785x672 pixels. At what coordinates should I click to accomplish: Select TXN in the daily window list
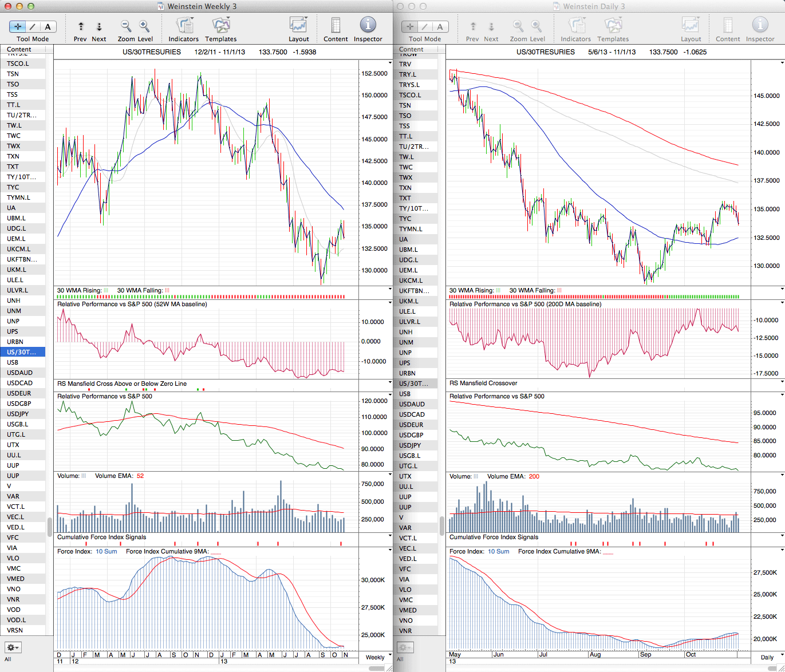pyautogui.click(x=405, y=188)
